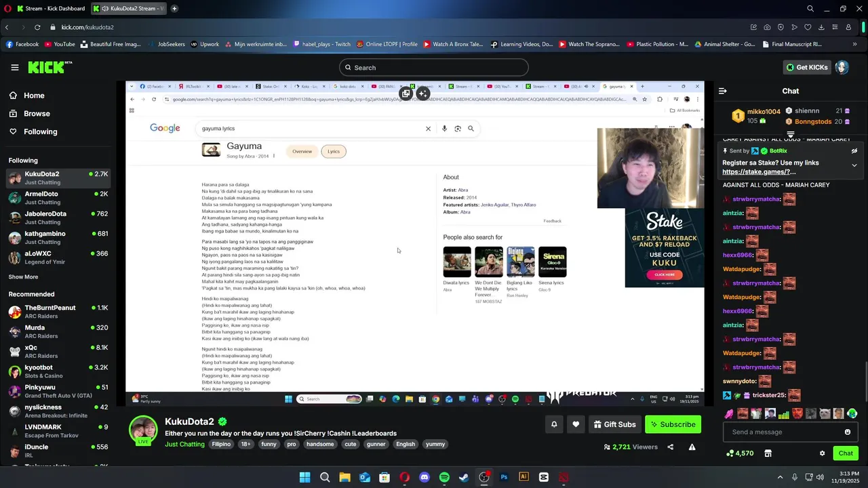Click the Get KICKs button
The height and width of the screenshot is (488, 868).
806,67
